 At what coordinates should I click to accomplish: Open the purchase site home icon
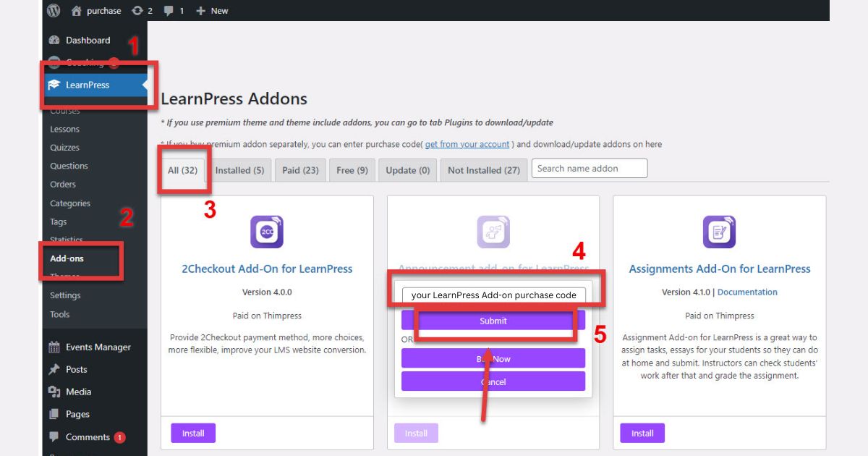(77, 11)
